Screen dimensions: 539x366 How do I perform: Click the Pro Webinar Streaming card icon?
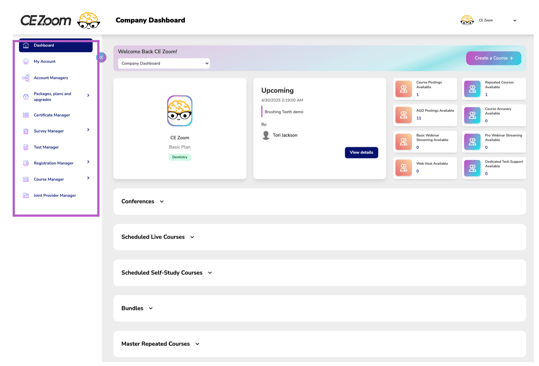coord(472,142)
